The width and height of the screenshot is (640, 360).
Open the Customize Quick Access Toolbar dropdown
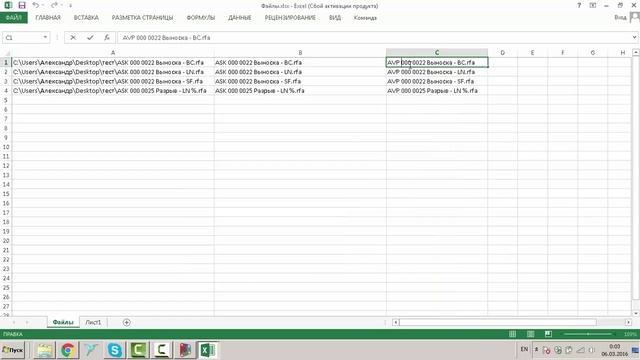point(70,6)
